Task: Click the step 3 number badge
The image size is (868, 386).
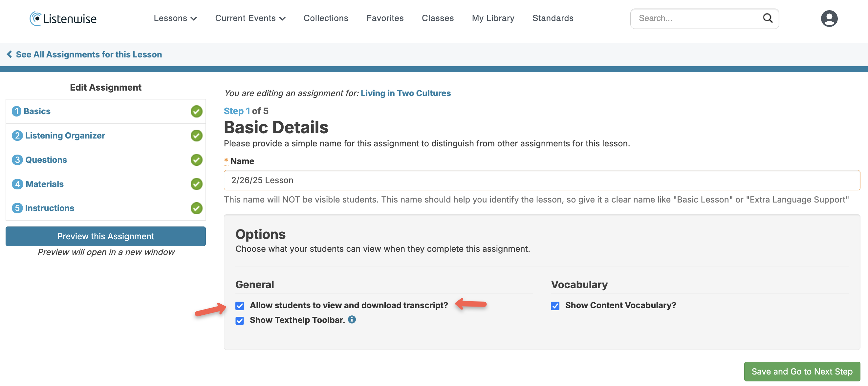Action: tap(17, 160)
